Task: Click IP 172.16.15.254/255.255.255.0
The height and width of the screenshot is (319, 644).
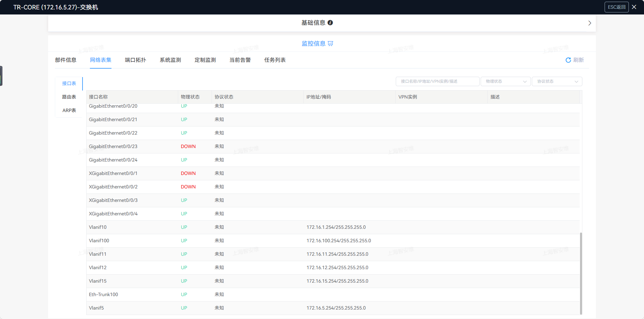Action: [337, 281]
